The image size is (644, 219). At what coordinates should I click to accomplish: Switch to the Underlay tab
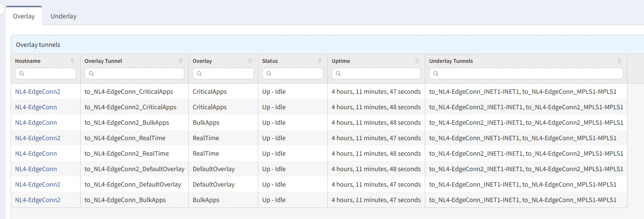[63, 16]
